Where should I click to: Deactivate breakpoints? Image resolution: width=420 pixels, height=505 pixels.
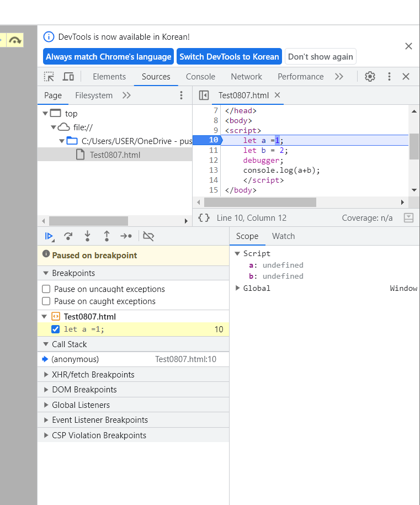pyautogui.click(x=148, y=236)
